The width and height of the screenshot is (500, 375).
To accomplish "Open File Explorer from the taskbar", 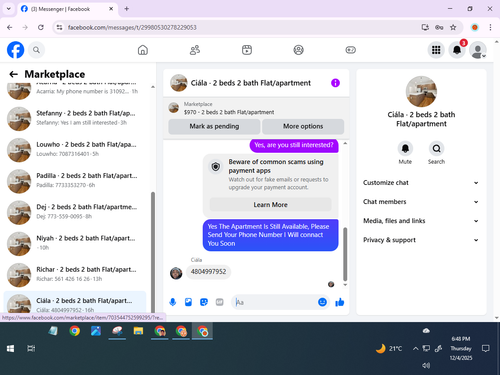I will coord(138,331).
